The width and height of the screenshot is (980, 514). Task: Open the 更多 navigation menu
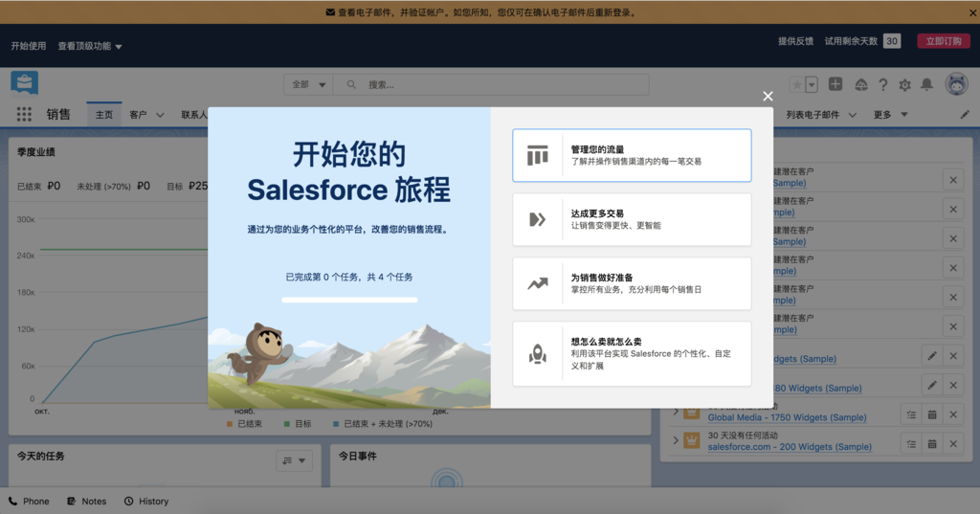[890, 115]
